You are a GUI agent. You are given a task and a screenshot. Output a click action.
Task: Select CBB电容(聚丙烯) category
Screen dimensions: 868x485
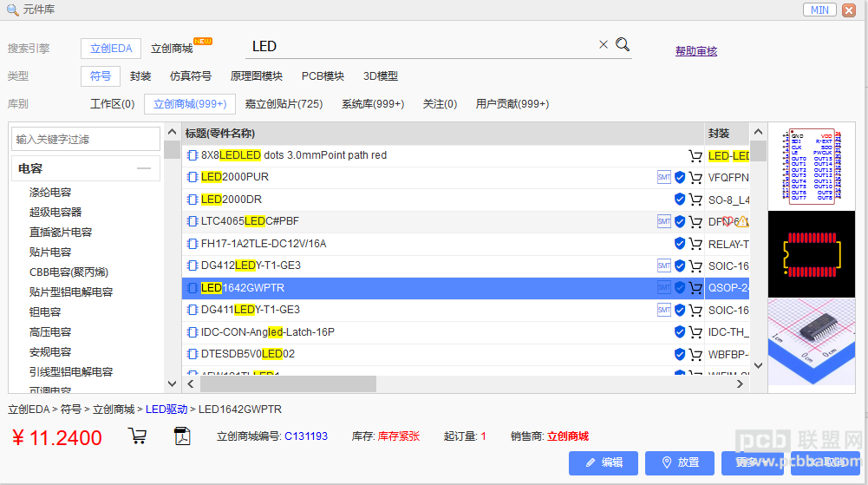(69, 272)
